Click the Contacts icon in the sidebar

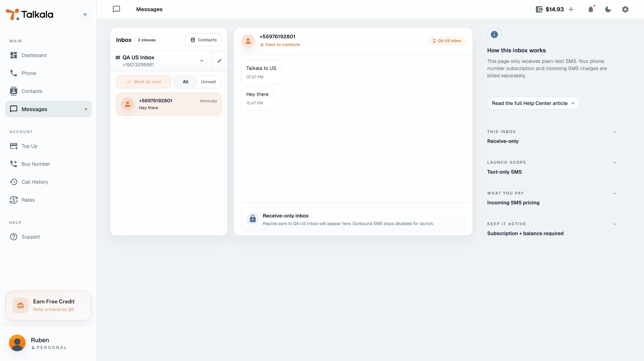14,91
